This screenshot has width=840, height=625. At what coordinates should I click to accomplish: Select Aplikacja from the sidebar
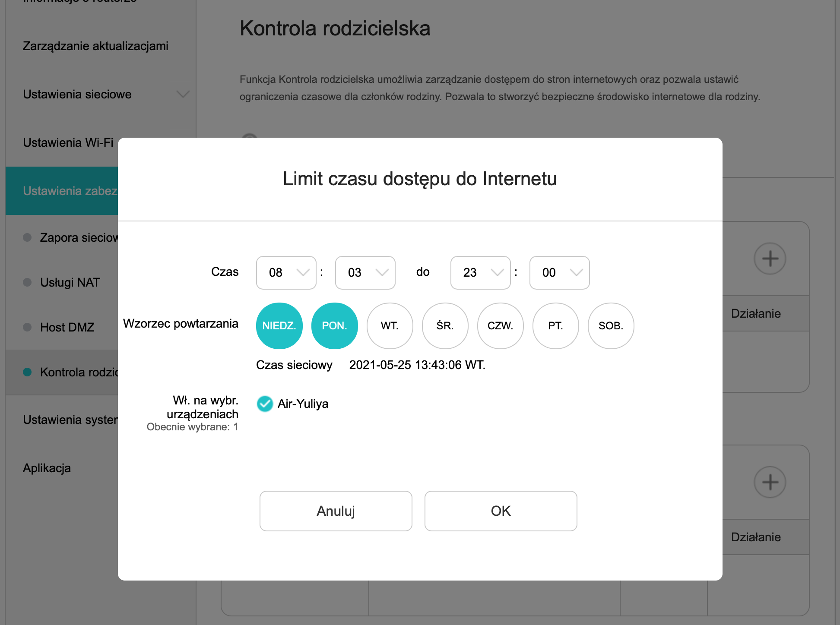[x=47, y=468]
